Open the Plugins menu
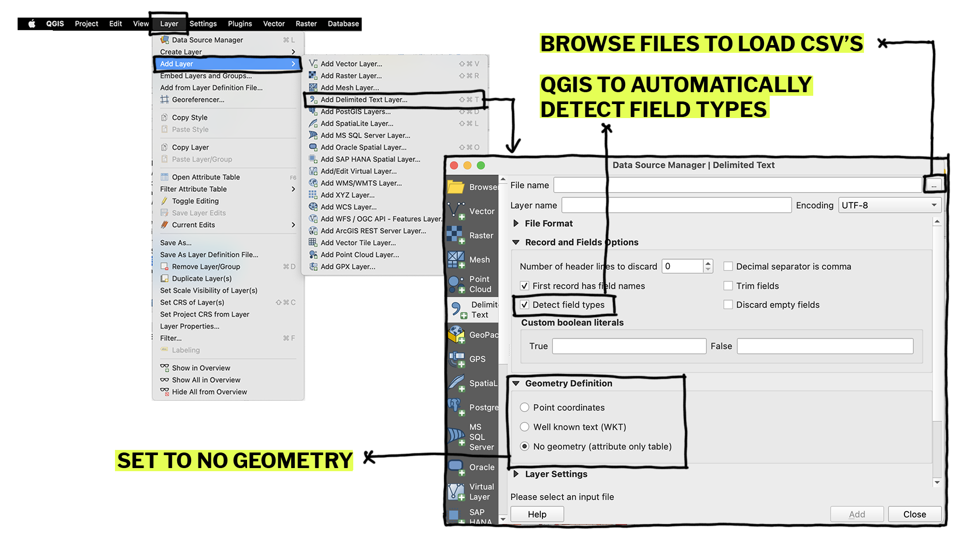 point(240,24)
